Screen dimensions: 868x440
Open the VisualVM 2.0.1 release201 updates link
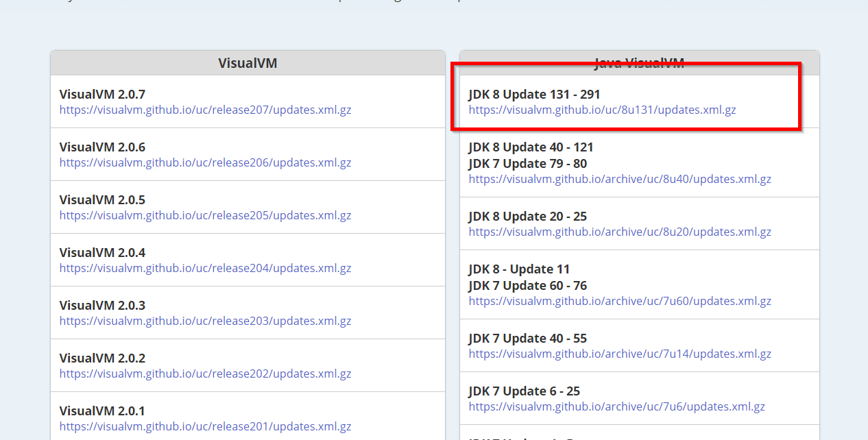click(x=205, y=426)
